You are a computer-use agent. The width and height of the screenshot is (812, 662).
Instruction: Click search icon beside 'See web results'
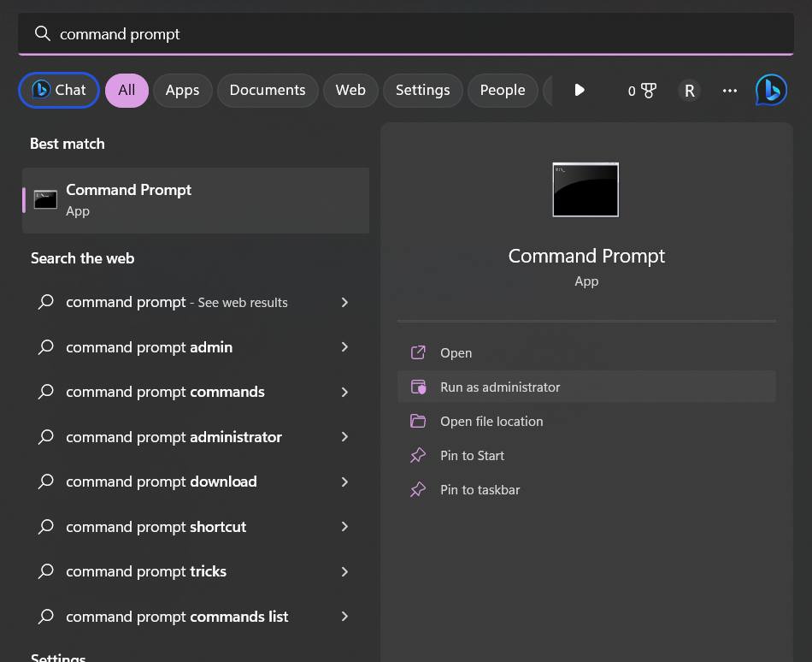coord(46,302)
